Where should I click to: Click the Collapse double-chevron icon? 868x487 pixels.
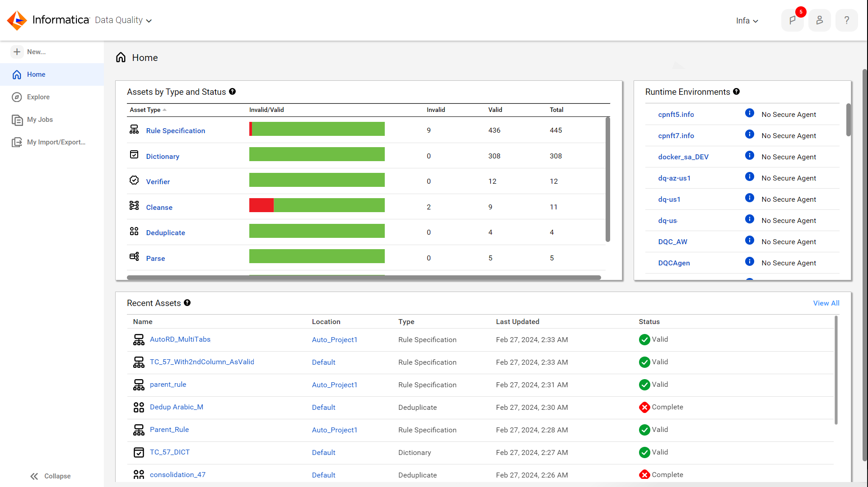pyautogui.click(x=34, y=476)
